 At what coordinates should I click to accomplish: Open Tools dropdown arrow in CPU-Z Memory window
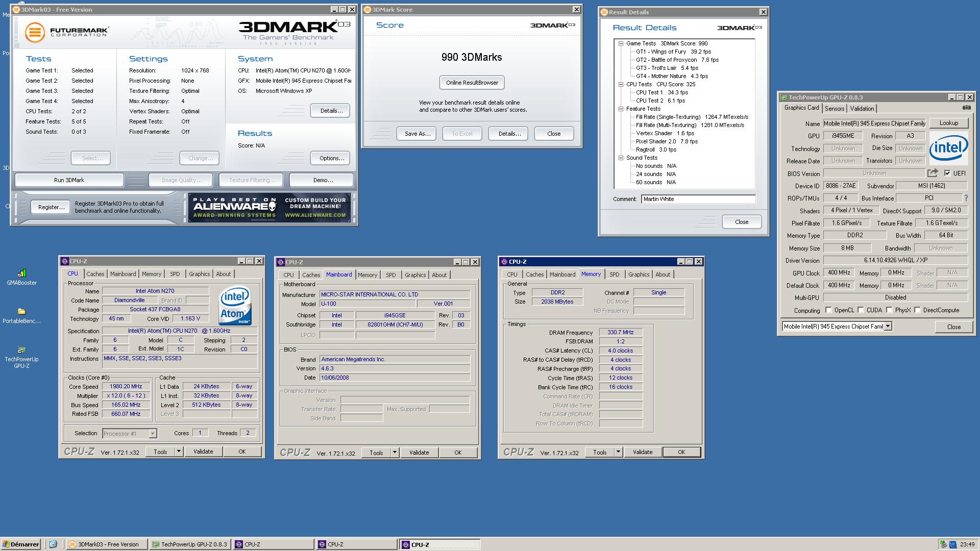(618, 452)
